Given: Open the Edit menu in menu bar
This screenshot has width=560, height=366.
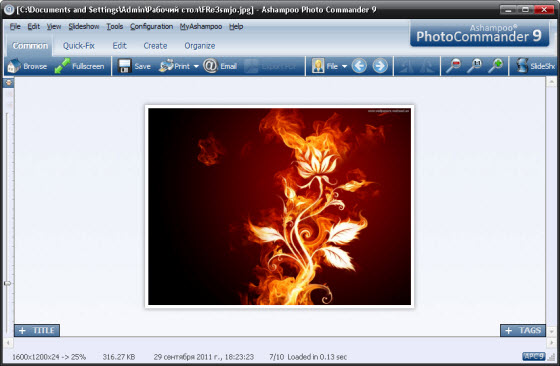Looking at the screenshot, I should (x=34, y=26).
